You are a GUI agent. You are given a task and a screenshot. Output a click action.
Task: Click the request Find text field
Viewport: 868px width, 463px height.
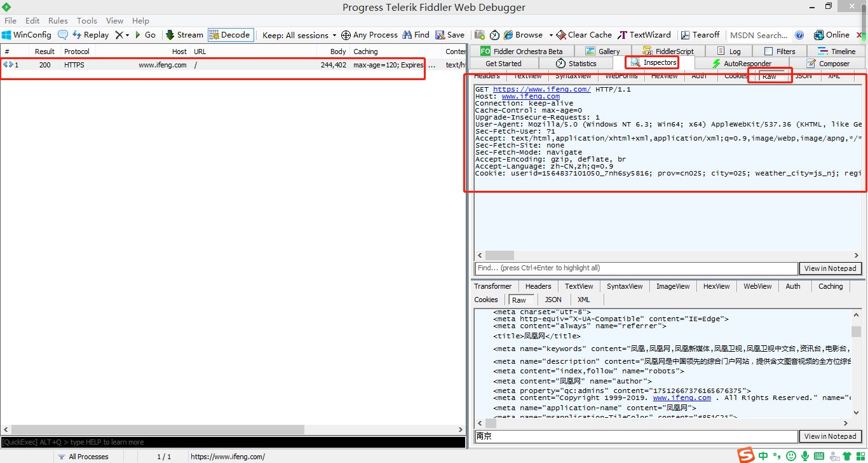click(x=636, y=268)
